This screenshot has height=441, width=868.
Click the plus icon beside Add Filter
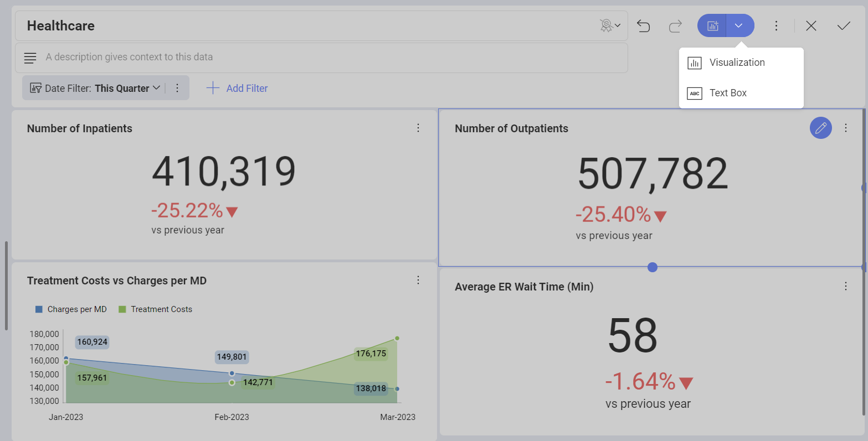pos(213,88)
